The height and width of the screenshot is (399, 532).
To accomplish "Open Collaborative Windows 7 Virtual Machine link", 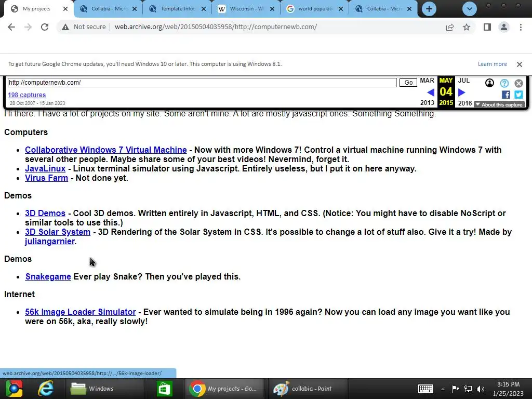I will (x=106, y=150).
